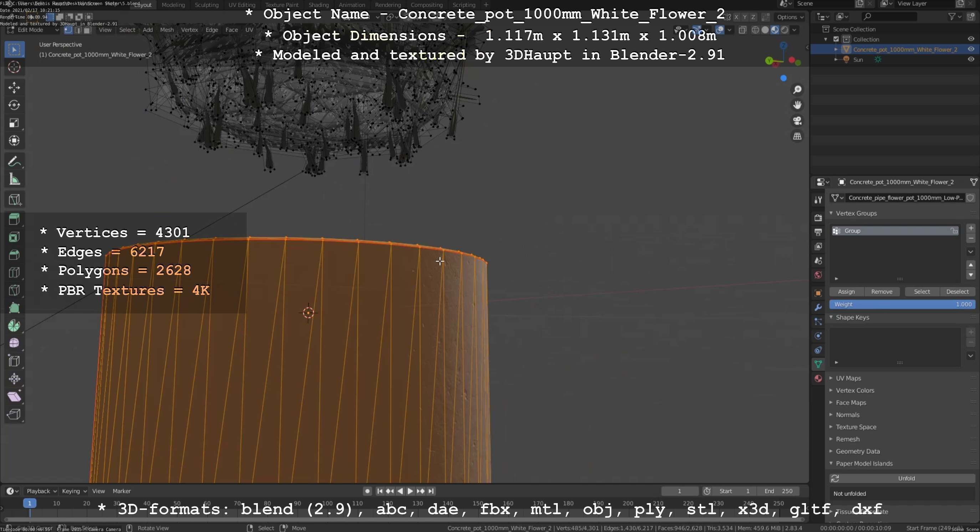
Task: Select the Measure tool
Action: click(x=15, y=179)
